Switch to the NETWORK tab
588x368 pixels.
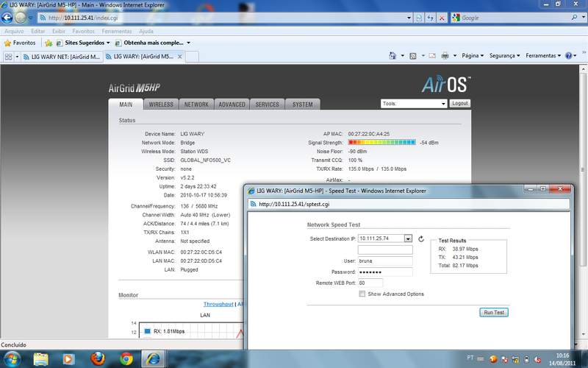coord(196,105)
